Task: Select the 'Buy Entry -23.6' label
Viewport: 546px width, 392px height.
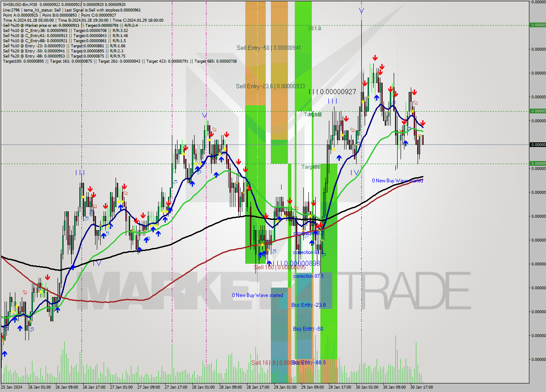Action: click(x=308, y=305)
